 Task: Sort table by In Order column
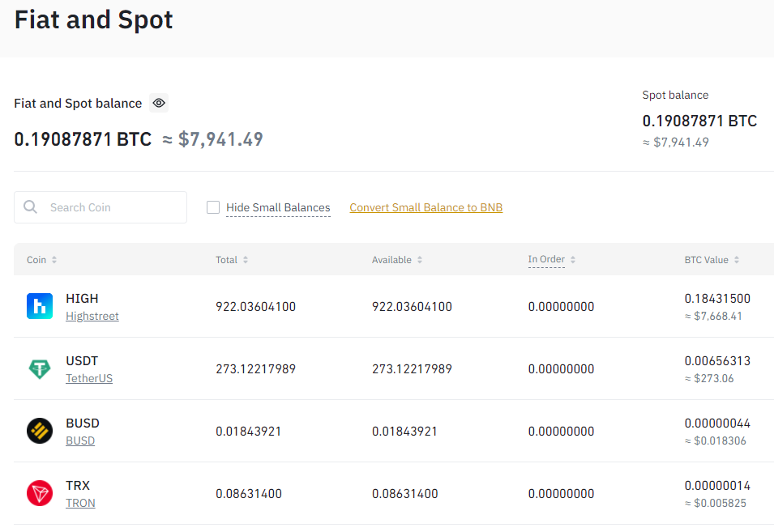(551, 259)
